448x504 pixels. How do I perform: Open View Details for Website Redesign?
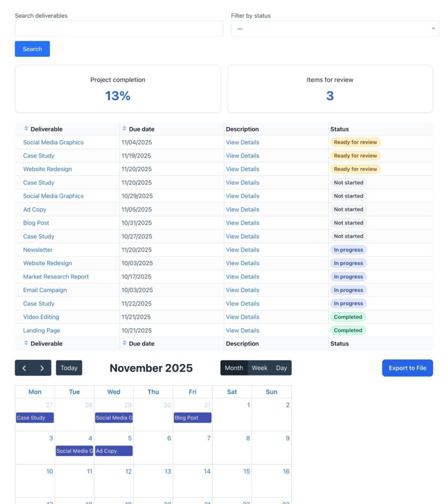(242, 169)
